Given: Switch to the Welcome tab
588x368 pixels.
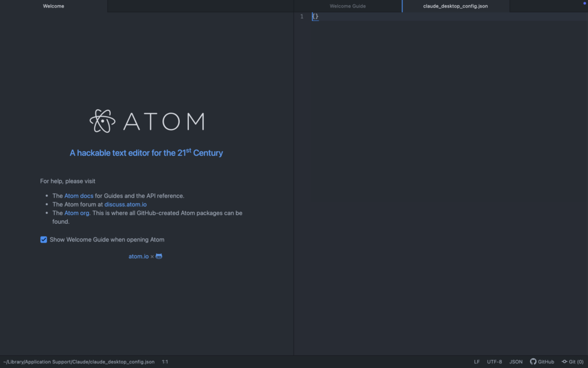Looking at the screenshot, I should pos(53,6).
